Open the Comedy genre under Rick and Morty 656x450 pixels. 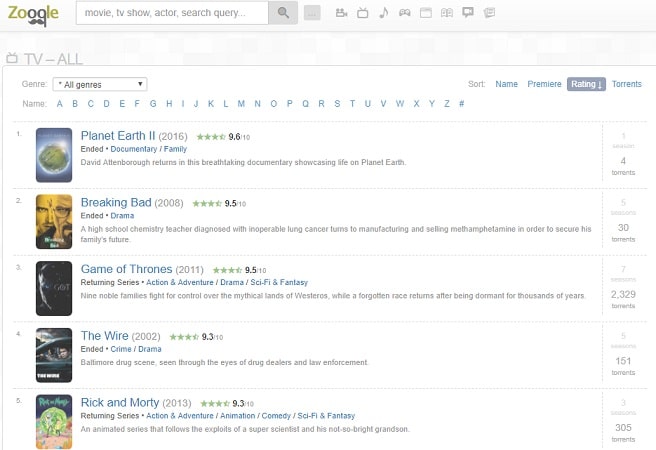276,416
